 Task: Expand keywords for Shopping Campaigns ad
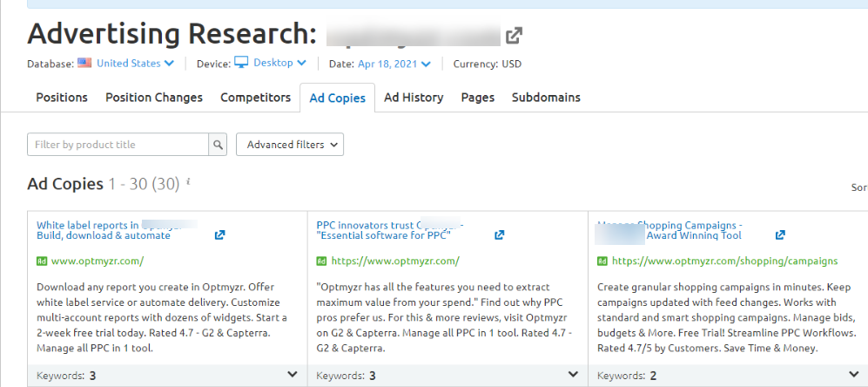[x=853, y=375]
